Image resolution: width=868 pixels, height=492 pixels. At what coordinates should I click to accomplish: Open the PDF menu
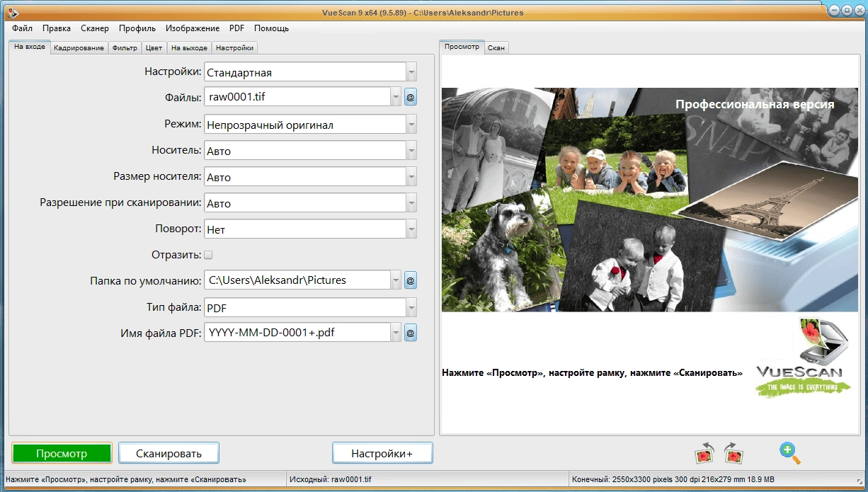(x=236, y=28)
